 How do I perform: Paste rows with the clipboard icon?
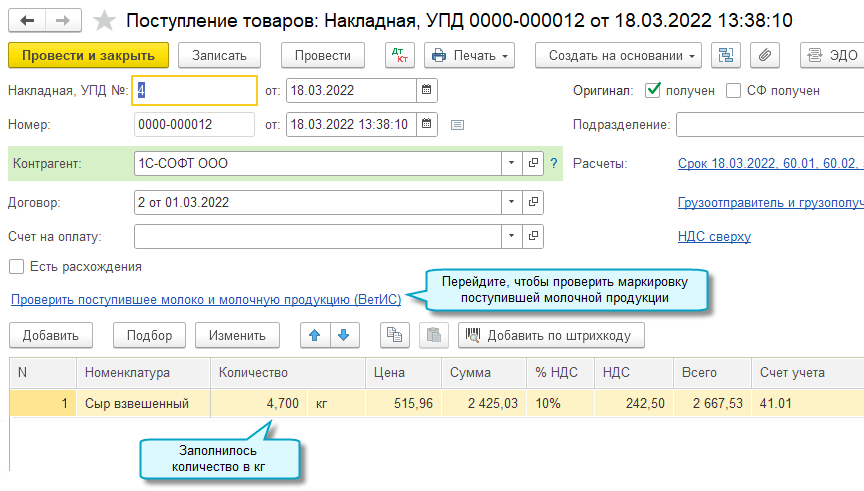(x=434, y=335)
